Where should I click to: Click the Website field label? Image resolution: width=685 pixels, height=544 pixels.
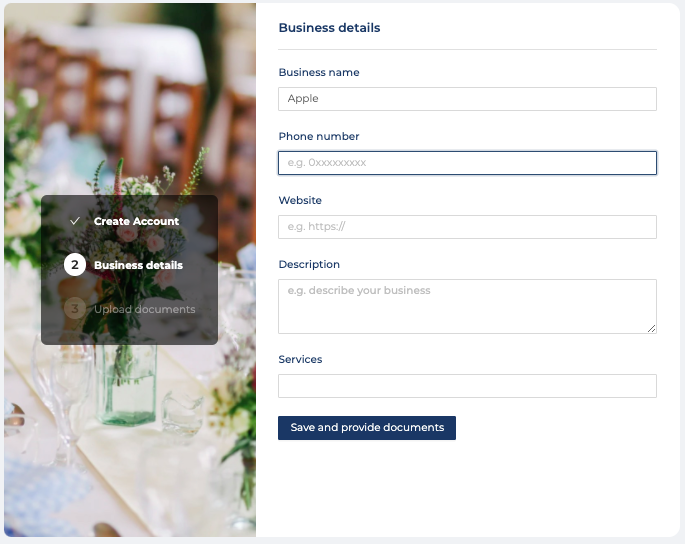tap(300, 200)
